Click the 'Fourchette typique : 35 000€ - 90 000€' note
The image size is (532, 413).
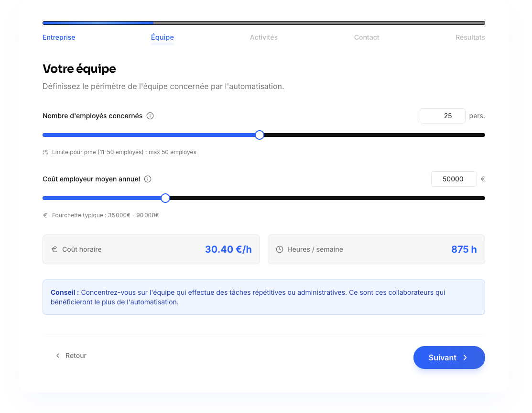coord(105,215)
